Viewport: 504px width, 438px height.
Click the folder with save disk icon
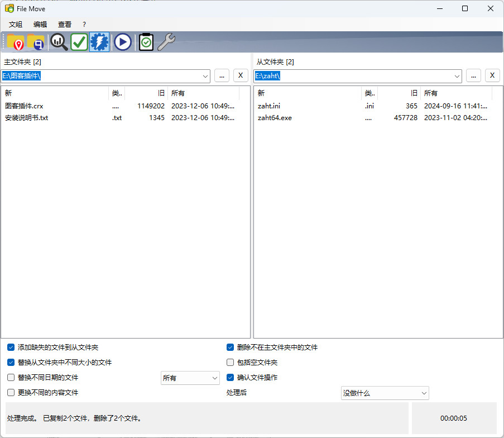click(36, 42)
